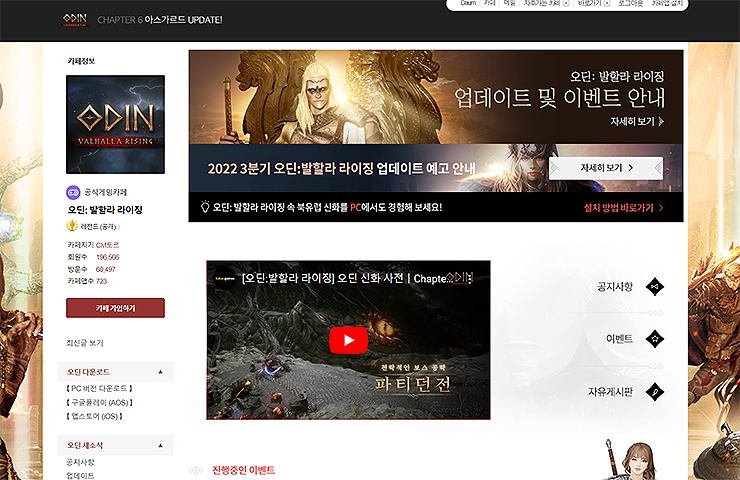This screenshot has width=740, height=480.
Task: Click the trophy legend rank icon
Action: [72, 226]
